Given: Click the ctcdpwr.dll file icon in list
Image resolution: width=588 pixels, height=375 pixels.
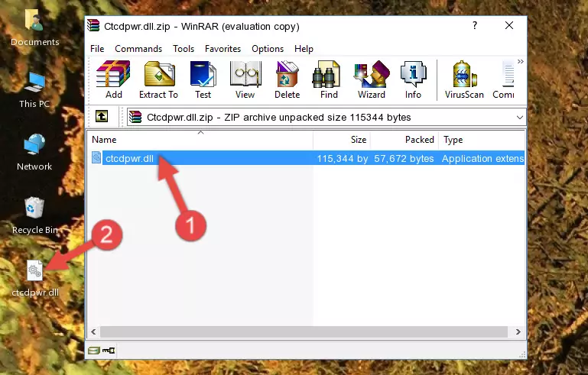Looking at the screenshot, I should (x=96, y=158).
